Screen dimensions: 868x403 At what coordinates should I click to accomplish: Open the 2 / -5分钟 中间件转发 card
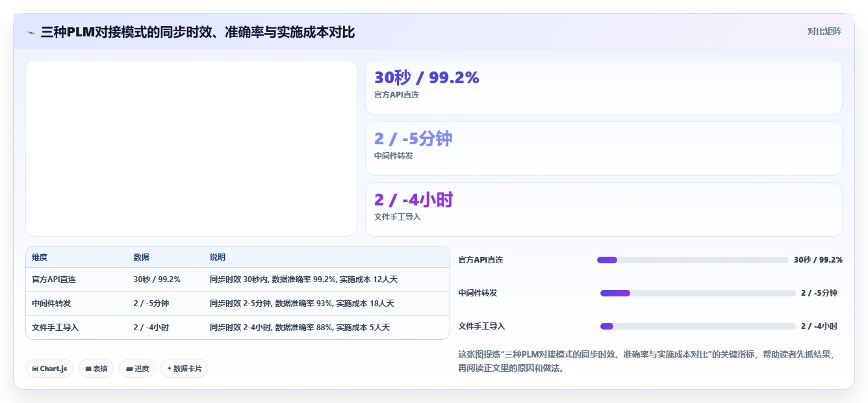pos(604,148)
